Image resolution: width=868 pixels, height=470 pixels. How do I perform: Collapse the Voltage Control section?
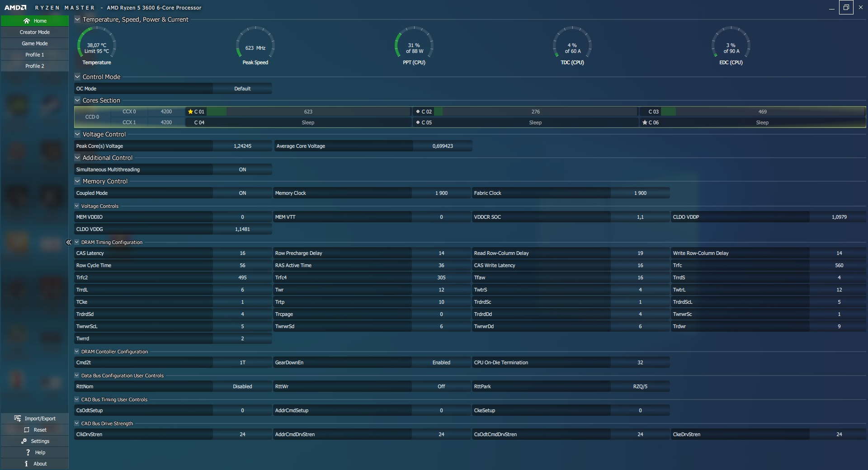77,134
